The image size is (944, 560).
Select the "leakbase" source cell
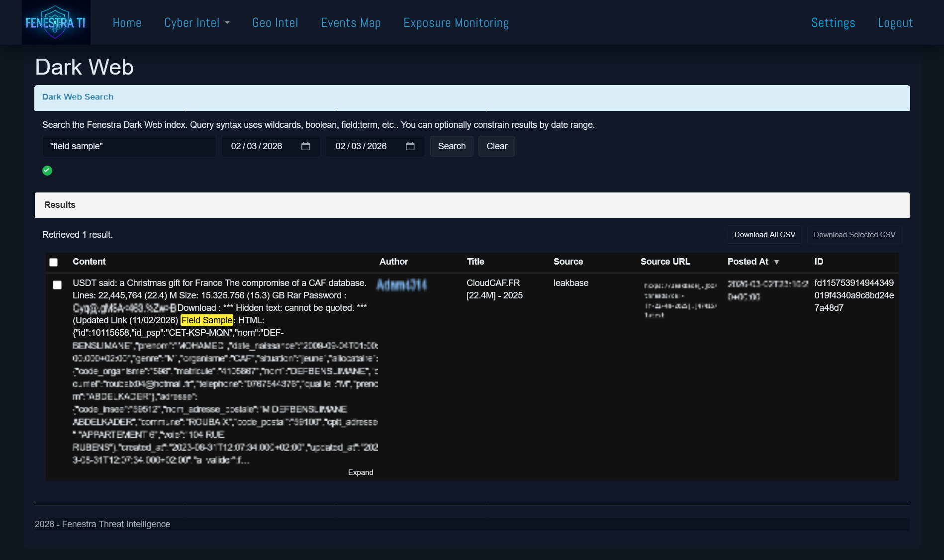pyautogui.click(x=571, y=283)
